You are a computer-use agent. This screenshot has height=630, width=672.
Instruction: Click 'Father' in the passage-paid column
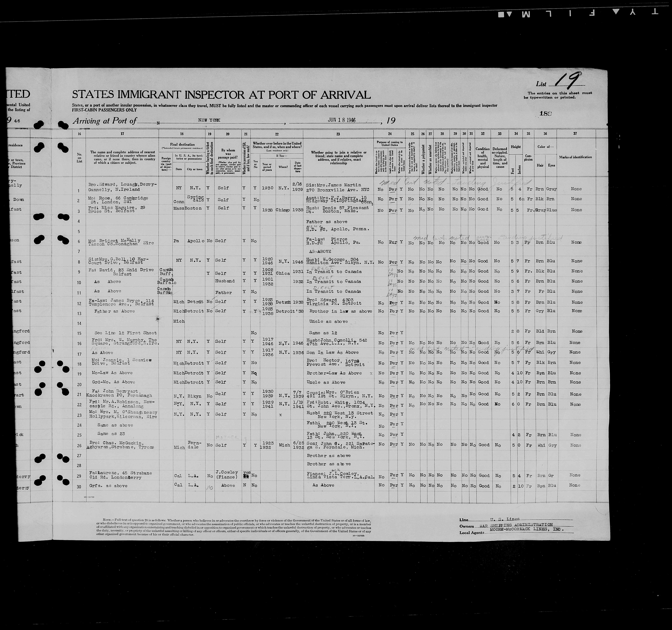[223, 292]
